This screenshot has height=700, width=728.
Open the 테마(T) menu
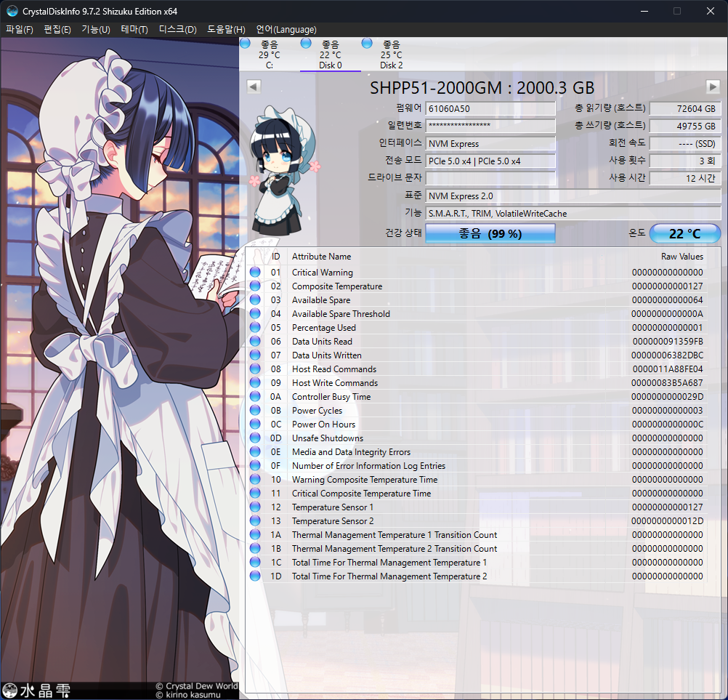point(134,30)
